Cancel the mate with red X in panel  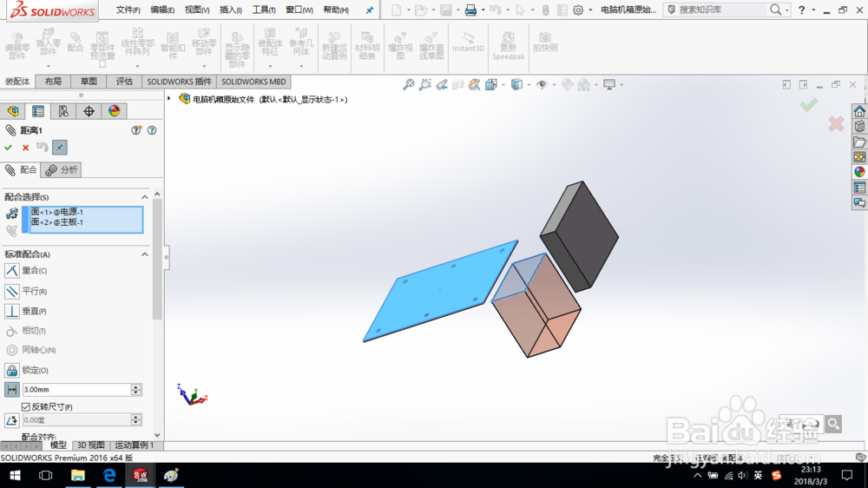tap(25, 148)
